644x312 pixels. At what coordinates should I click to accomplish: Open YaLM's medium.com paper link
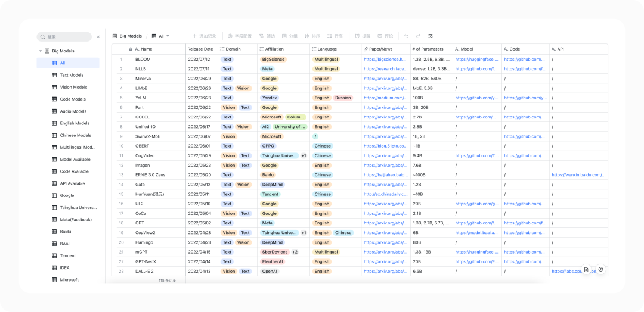click(x=386, y=98)
